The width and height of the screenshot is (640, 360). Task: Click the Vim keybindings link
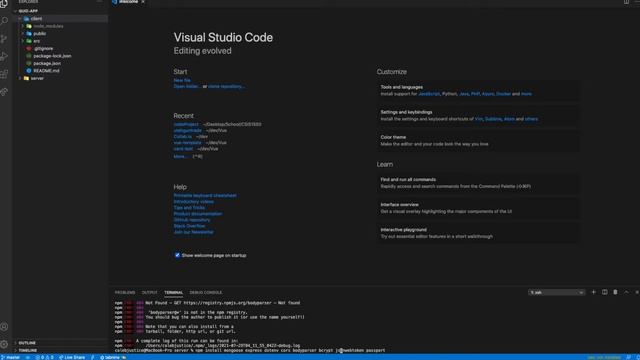click(478, 119)
